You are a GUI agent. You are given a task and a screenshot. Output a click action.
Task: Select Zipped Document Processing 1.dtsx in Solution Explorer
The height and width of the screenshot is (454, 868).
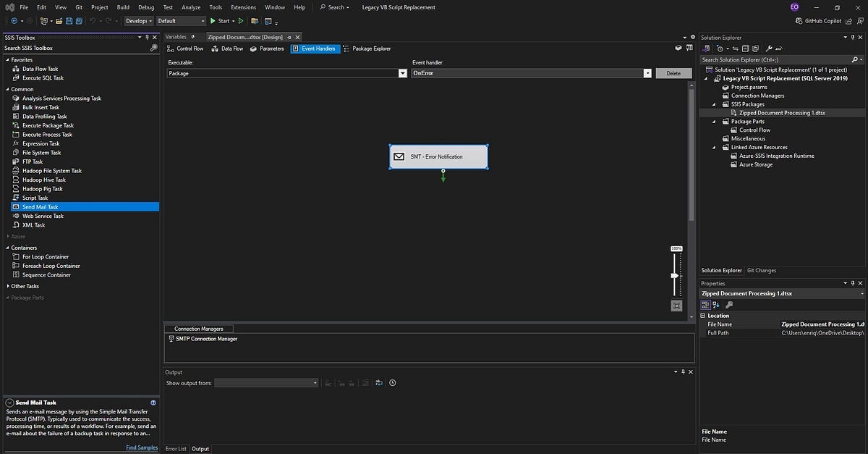(x=782, y=113)
